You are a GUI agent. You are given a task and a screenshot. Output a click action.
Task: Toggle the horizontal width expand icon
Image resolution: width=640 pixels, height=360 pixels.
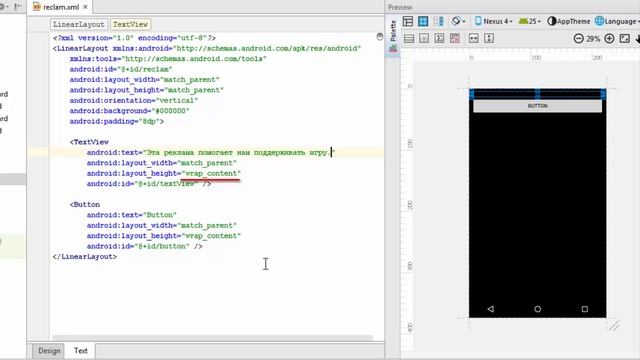(473, 38)
